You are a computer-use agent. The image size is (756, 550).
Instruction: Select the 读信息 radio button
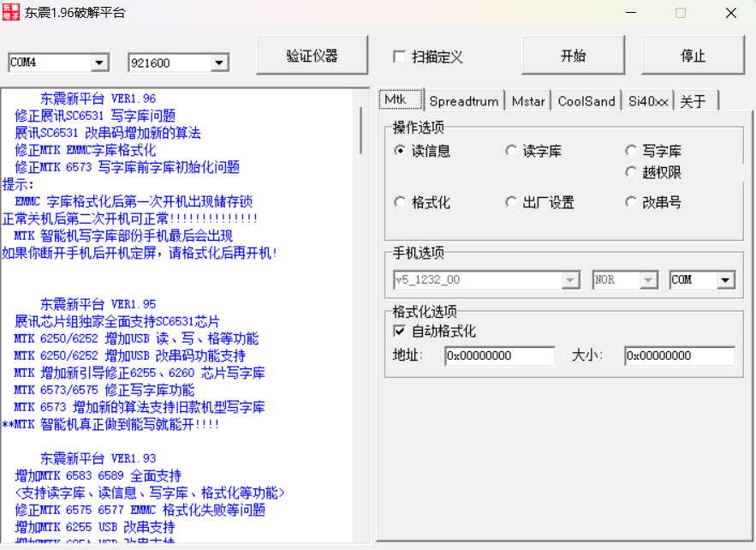pos(400,151)
